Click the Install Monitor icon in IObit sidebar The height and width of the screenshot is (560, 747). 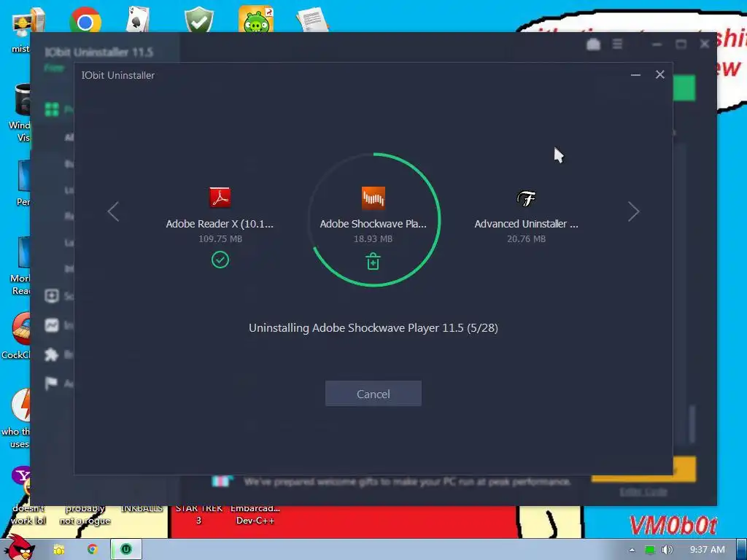[52, 325]
